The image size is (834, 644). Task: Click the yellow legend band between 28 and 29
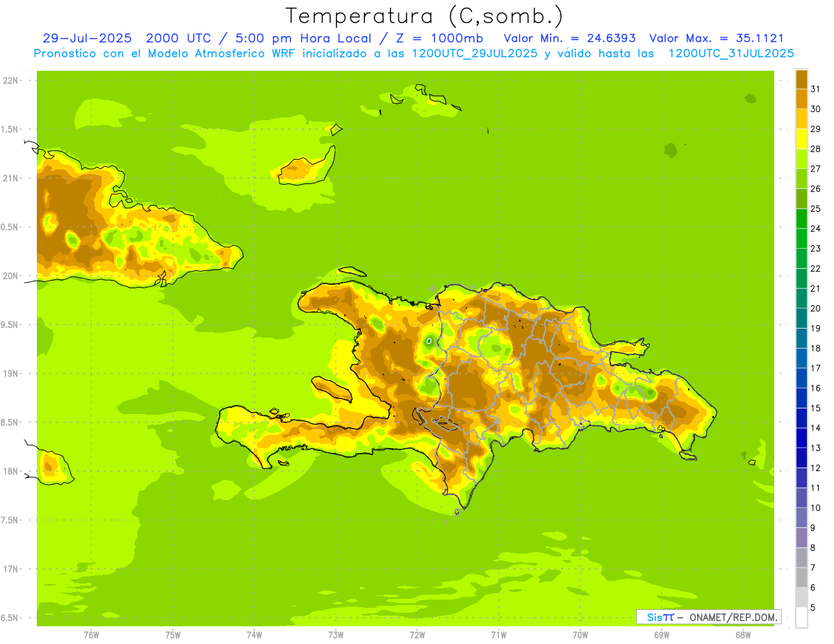pyautogui.click(x=801, y=139)
